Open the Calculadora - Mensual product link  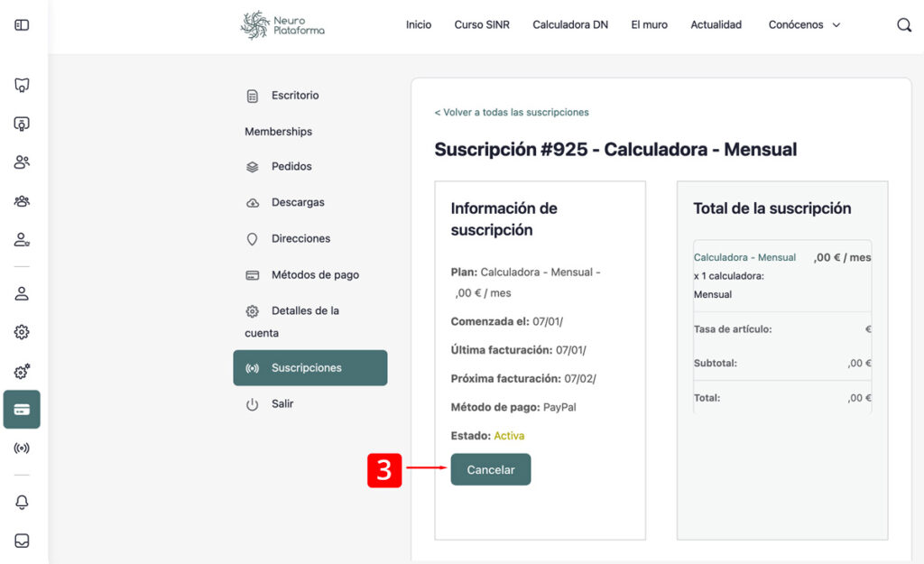pyautogui.click(x=744, y=257)
